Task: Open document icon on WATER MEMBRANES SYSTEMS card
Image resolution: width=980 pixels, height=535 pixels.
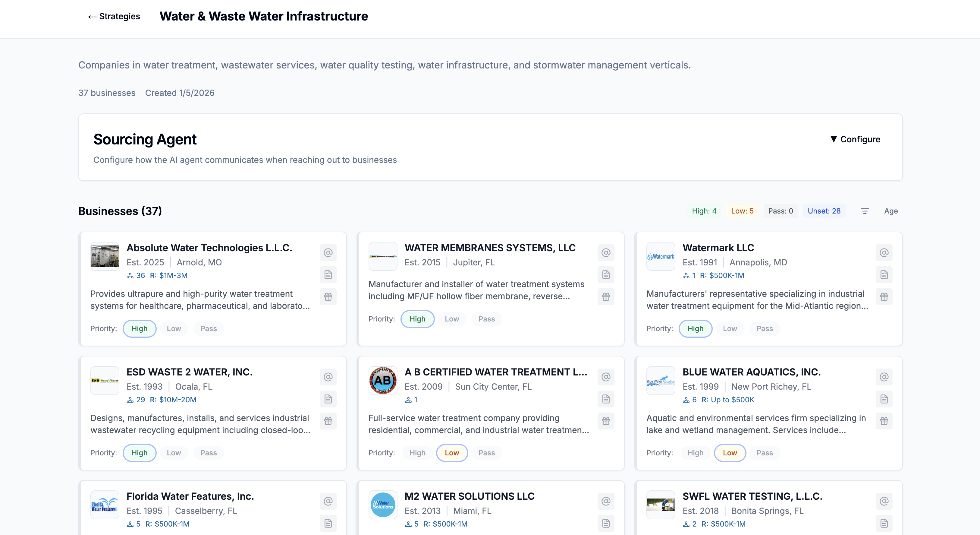Action: pyautogui.click(x=606, y=275)
